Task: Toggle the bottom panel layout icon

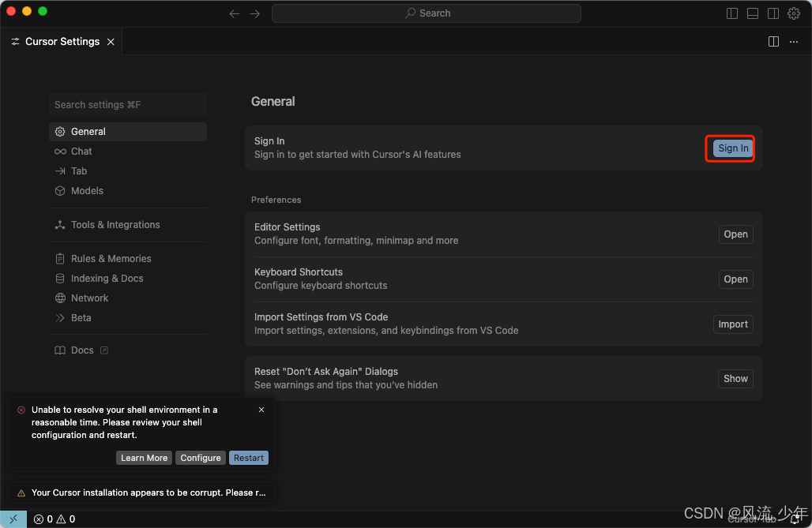Action: 753,13
